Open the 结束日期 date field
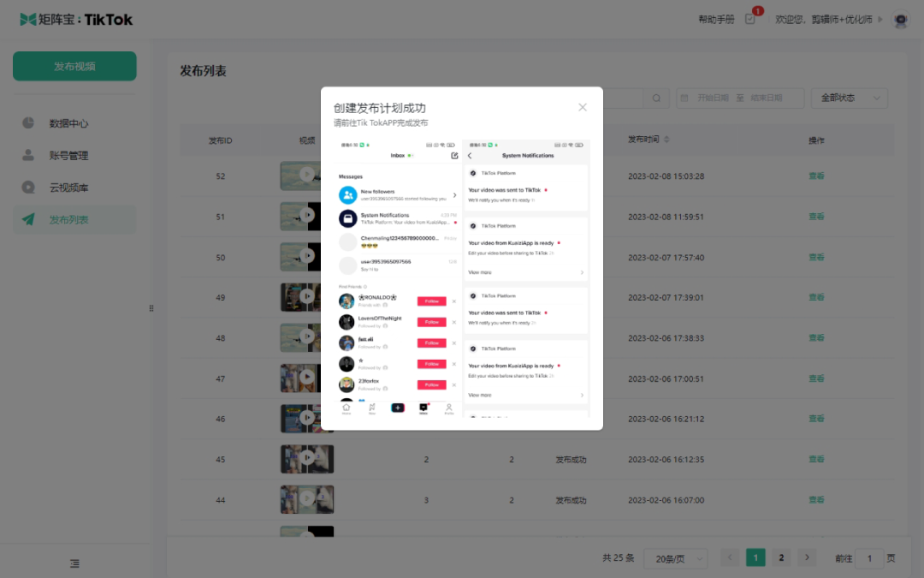The height and width of the screenshot is (578, 924). [766, 98]
